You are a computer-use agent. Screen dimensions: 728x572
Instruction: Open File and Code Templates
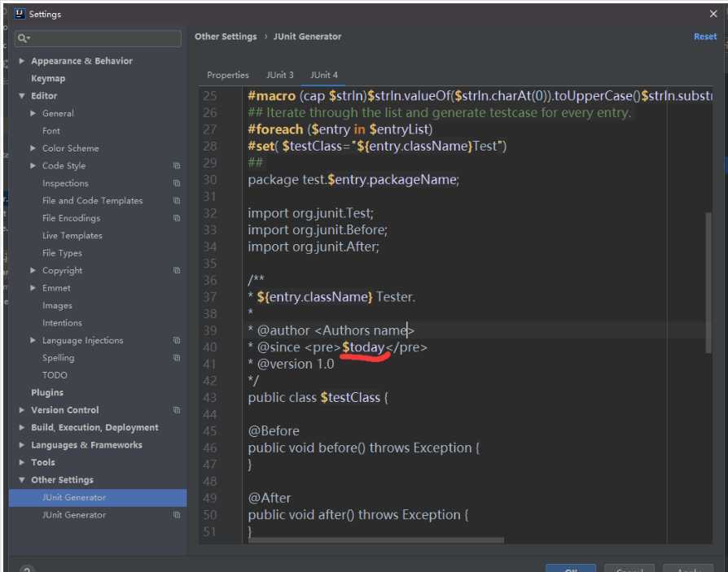click(x=92, y=200)
